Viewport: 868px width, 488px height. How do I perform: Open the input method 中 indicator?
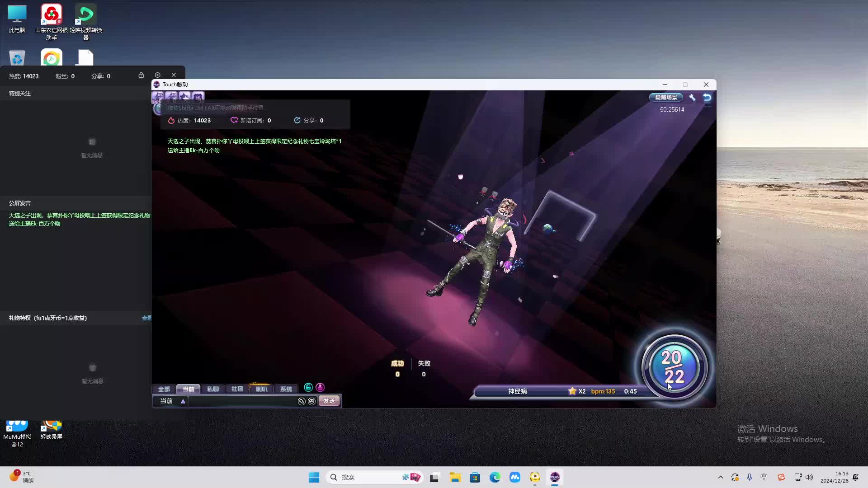(764, 477)
